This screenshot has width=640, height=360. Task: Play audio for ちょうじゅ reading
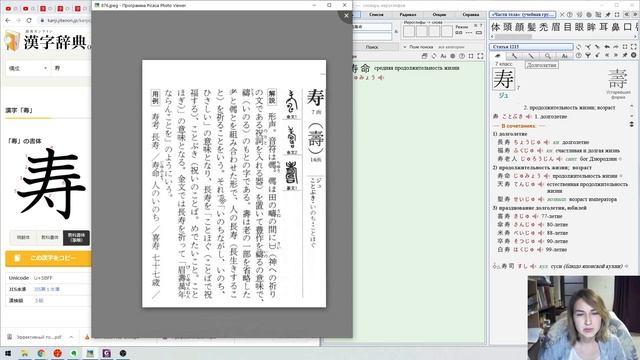point(547,142)
